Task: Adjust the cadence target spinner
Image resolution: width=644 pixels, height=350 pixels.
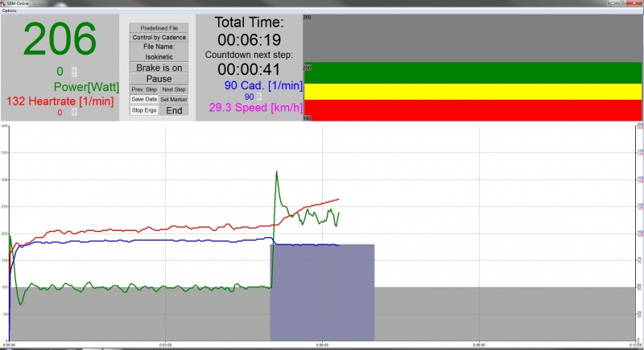Action: [258, 97]
